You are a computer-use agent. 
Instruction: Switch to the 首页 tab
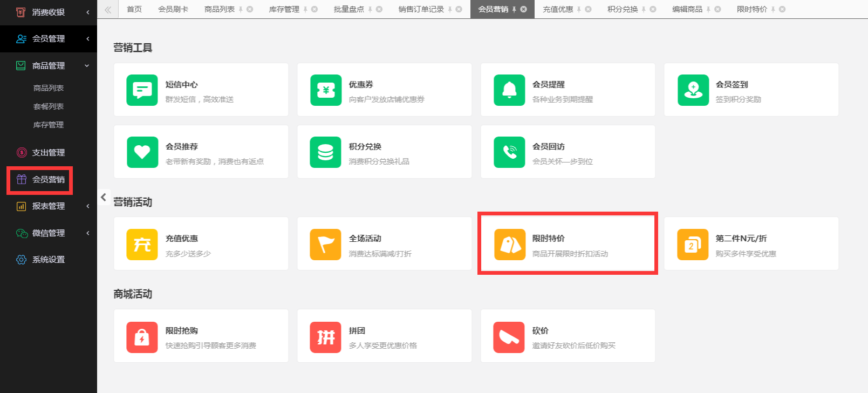tap(134, 9)
